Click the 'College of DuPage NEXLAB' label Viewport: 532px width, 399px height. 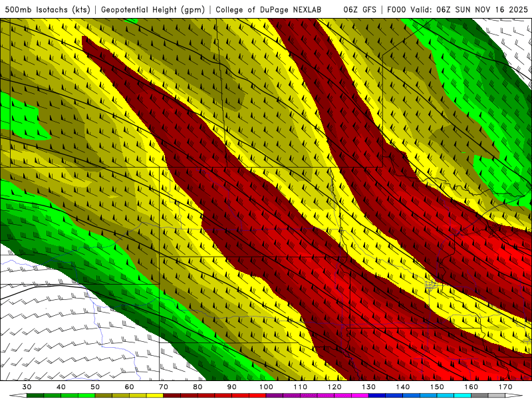tap(269, 10)
